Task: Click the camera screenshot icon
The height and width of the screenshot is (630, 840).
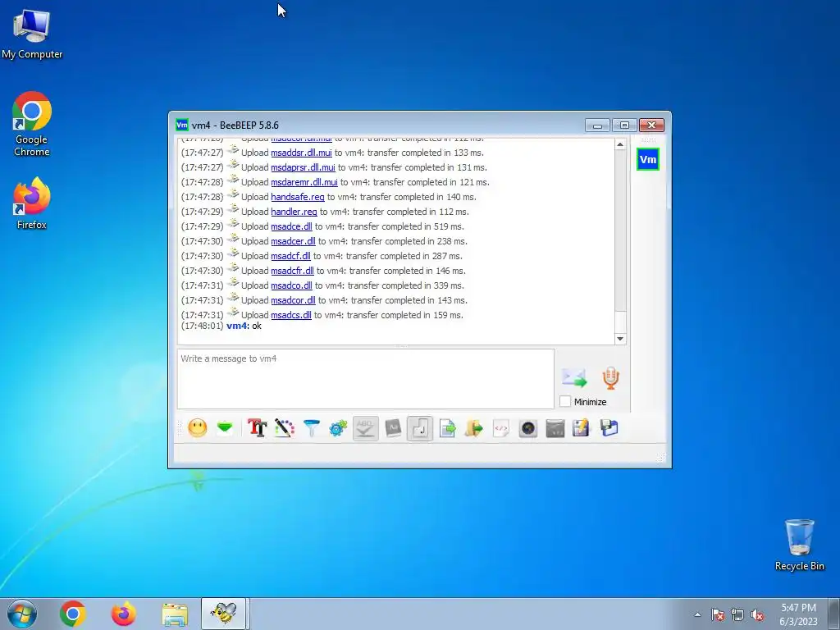Action: click(528, 428)
